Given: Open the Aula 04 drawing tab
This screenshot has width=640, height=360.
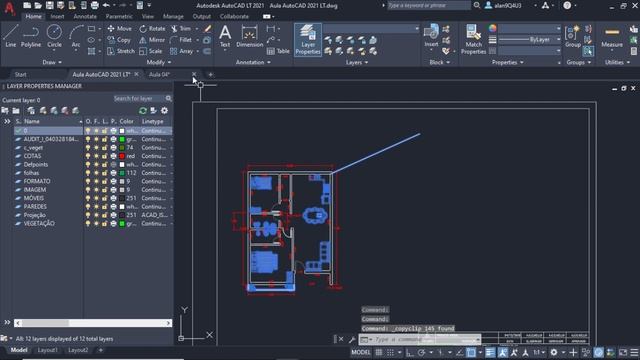Looking at the screenshot, I should [x=159, y=74].
